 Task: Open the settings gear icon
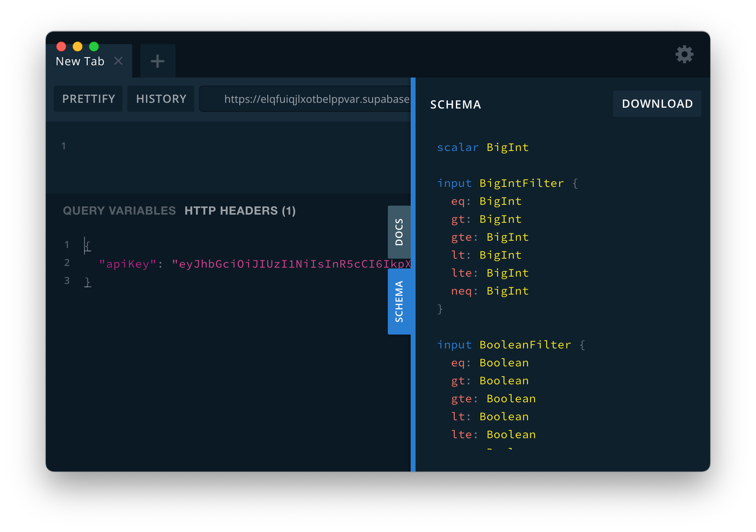[x=684, y=54]
